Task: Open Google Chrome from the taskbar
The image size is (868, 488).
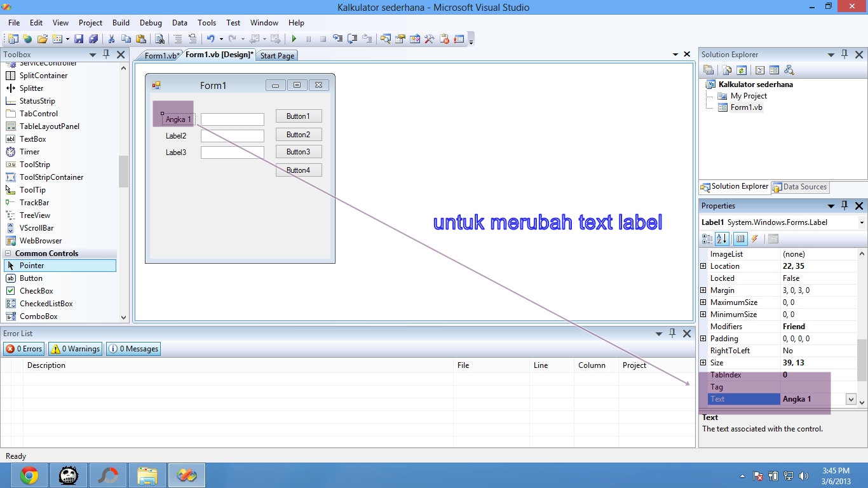Action: click(28, 475)
